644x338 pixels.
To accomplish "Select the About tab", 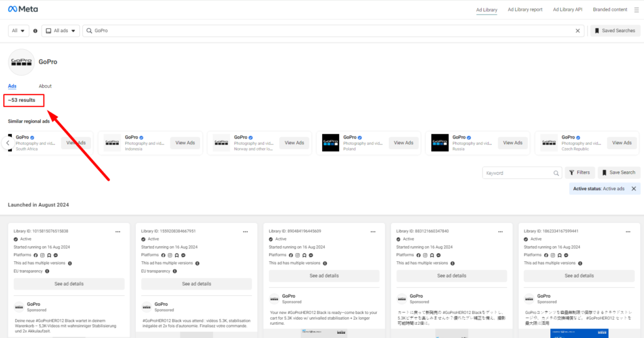I will coord(45,86).
